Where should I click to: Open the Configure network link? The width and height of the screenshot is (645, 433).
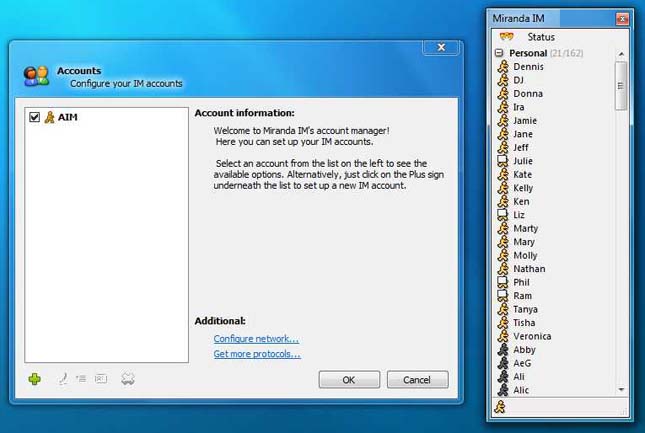pyautogui.click(x=256, y=339)
